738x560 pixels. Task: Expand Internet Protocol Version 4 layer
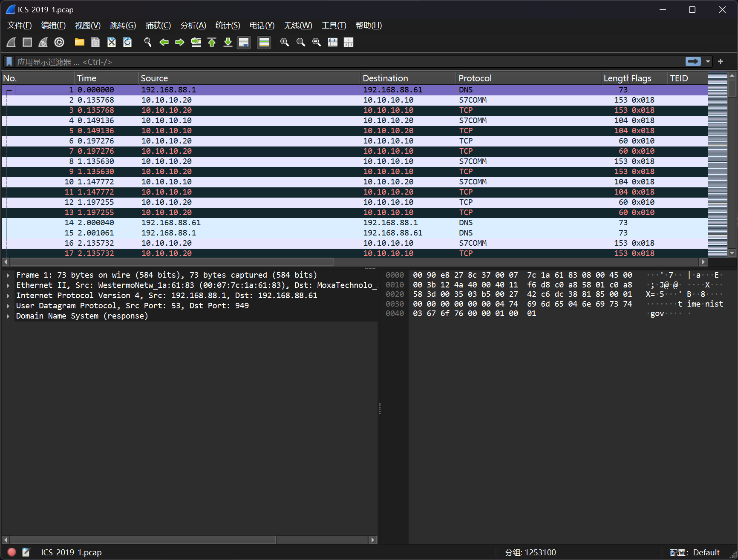[8, 296]
